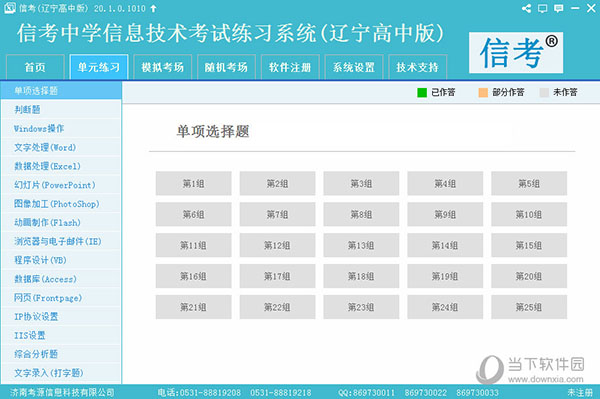
Task: Start question group 第10组
Action: [529, 215]
